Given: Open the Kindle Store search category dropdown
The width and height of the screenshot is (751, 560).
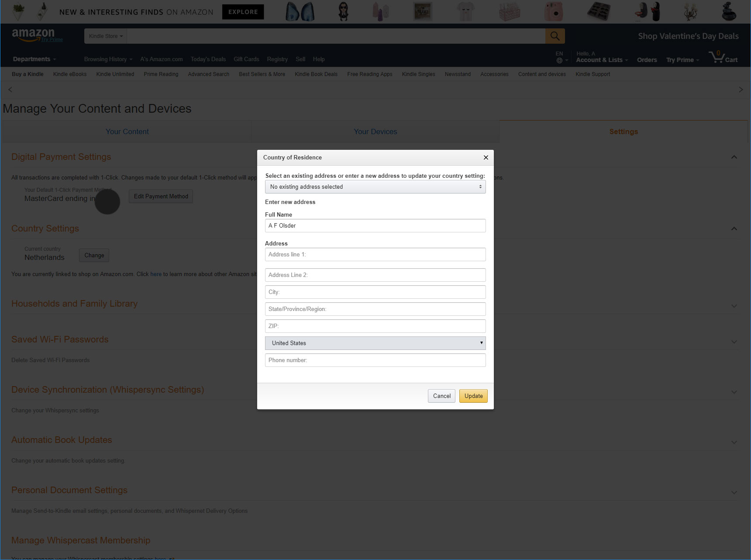Looking at the screenshot, I should click(x=106, y=36).
